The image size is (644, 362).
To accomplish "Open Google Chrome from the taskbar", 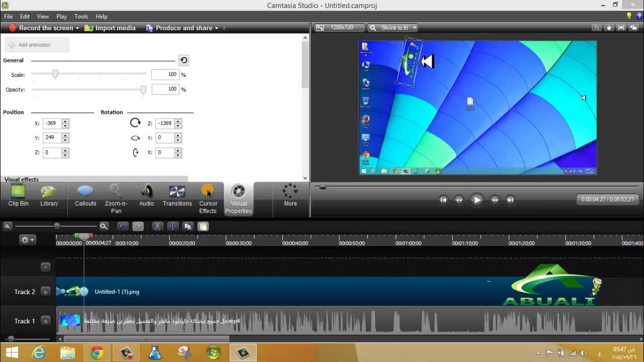I will click(97, 353).
